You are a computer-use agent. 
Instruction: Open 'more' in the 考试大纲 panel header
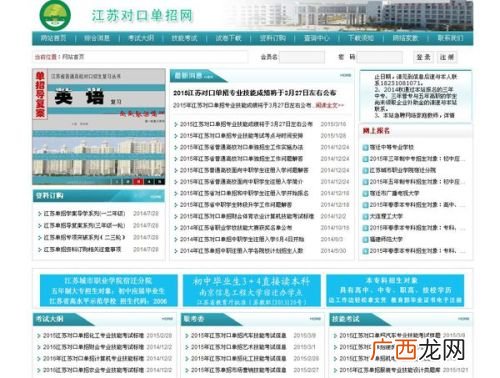click(167, 319)
